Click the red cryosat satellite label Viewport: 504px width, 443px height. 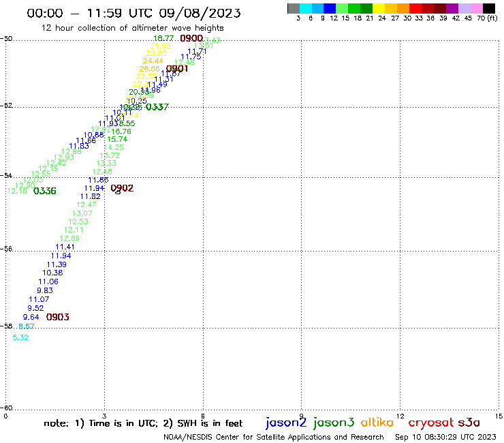431,423
